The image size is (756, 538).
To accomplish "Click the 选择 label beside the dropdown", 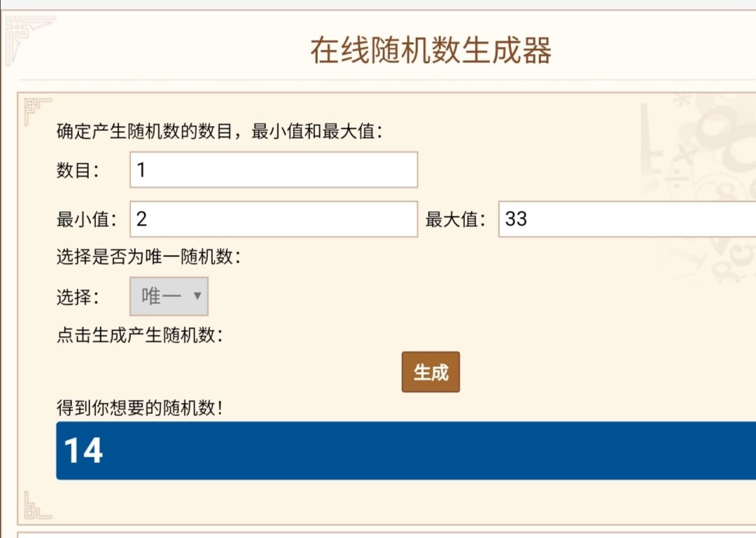I will point(78,297).
